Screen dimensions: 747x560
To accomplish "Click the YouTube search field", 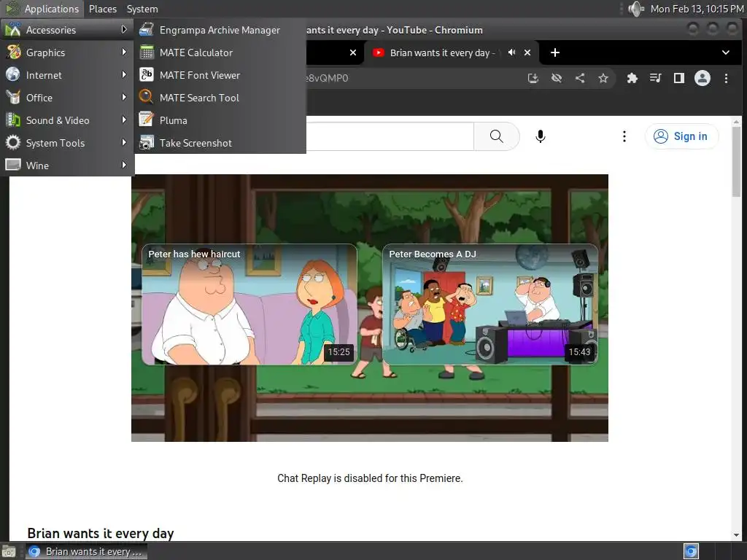I will (x=390, y=136).
